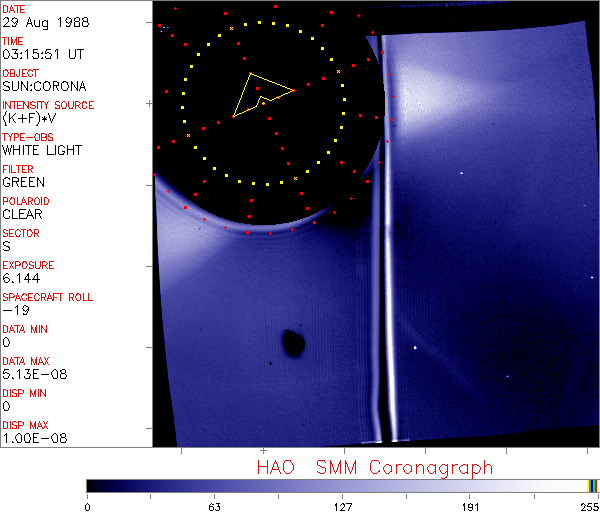Click the disp max value "1.00E-08"
Screen dimensions: 600x512
pyautogui.click(x=34, y=438)
